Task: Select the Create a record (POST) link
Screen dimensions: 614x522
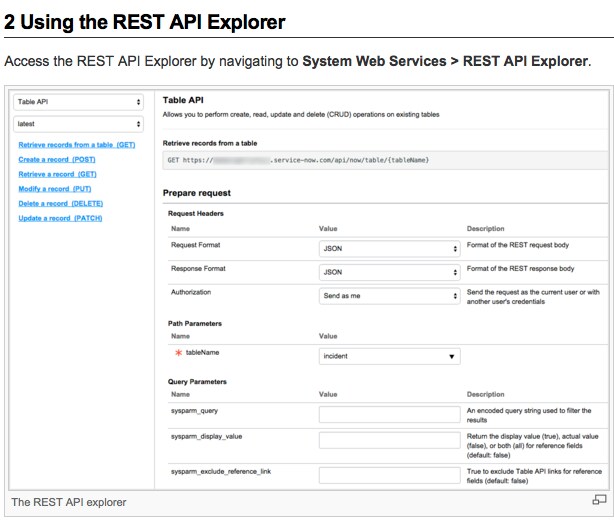Action: [57, 160]
